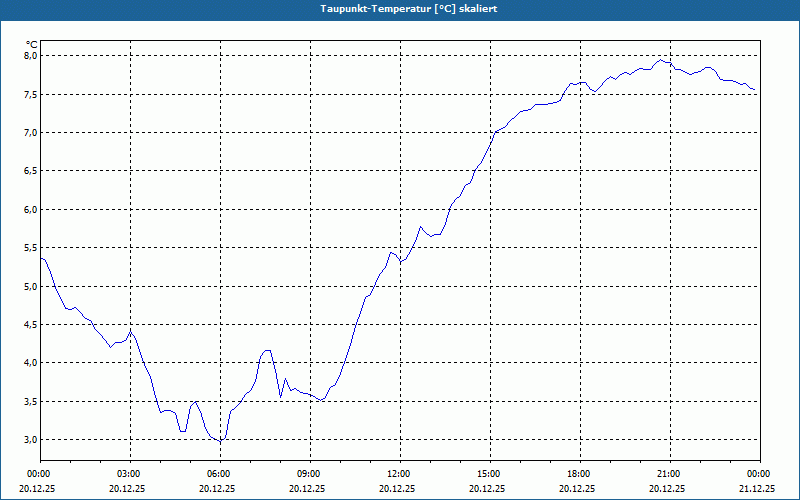The height and width of the screenshot is (500, 800).
Task: Select the '15:00' time axis label
Action: coord(490,474)
